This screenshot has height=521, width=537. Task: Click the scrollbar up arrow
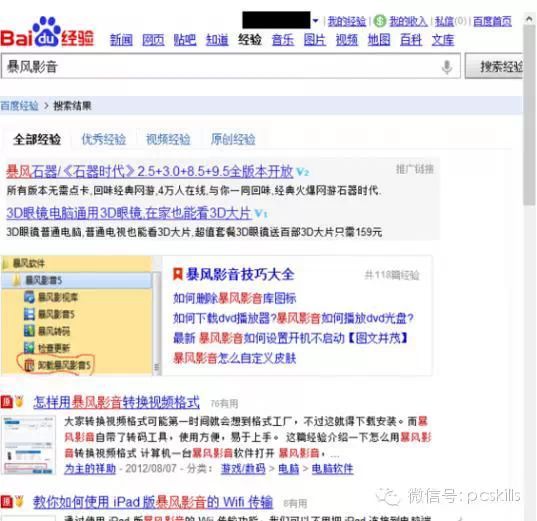coord(529,19)
